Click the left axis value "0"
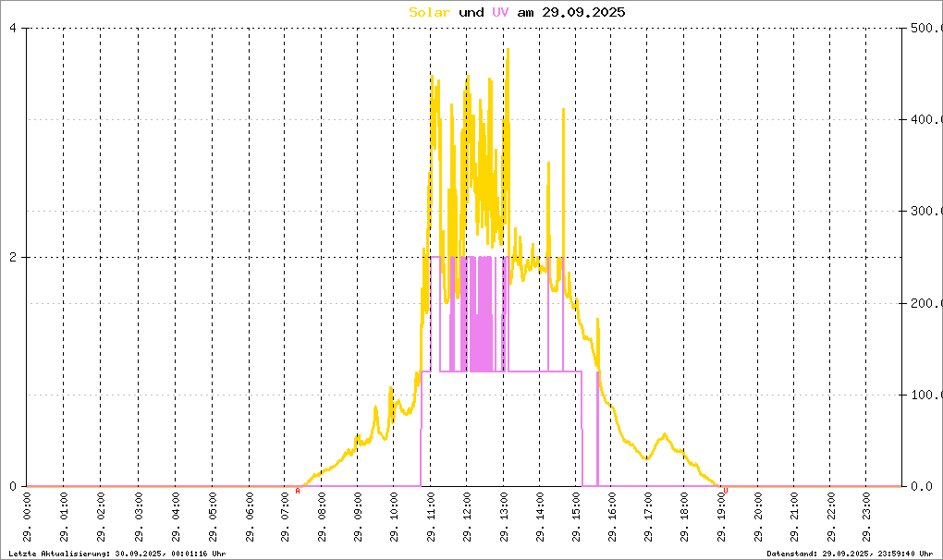 point(13,486)
